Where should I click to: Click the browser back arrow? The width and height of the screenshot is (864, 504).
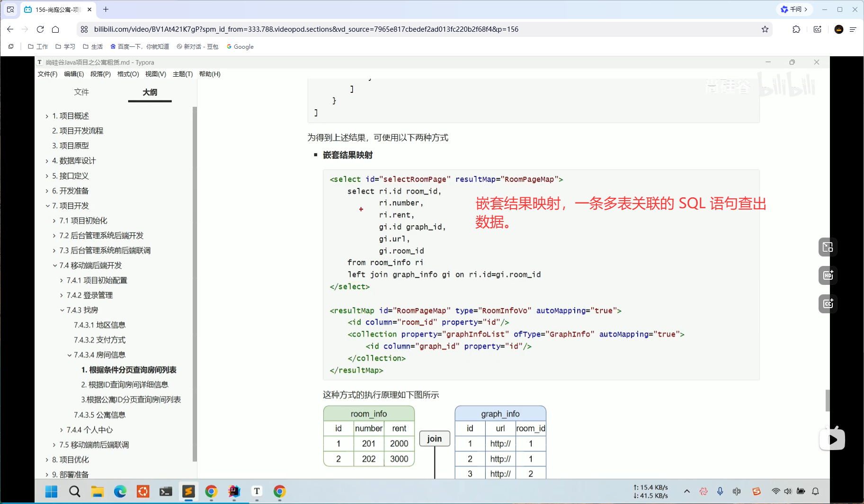tap(10, 29)
